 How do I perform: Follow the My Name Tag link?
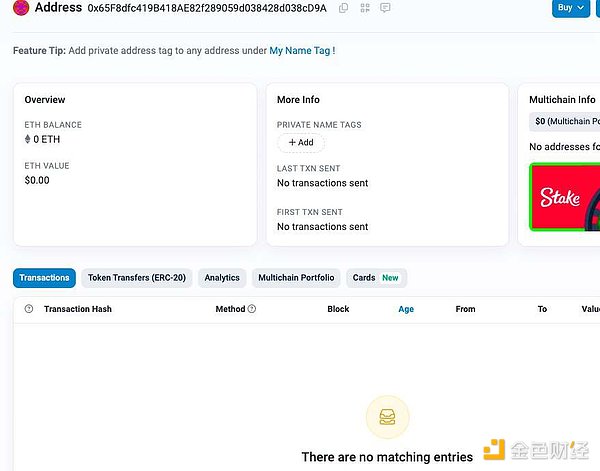(299, 50)
